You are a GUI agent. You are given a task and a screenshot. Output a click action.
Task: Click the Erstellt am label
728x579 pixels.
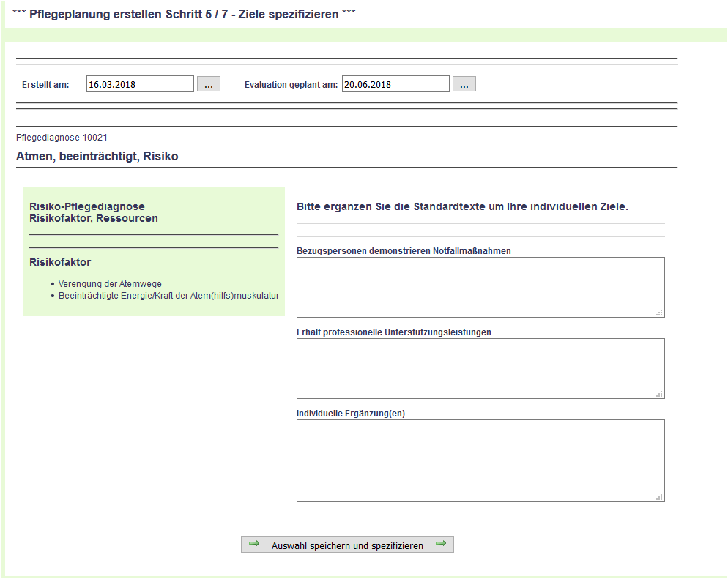[x=45, y=85]
